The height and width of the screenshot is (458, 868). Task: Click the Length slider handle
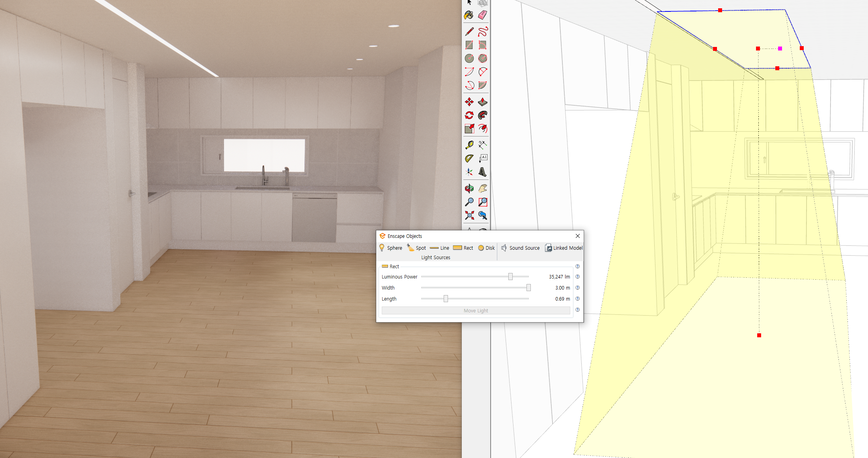coord(446,299)
